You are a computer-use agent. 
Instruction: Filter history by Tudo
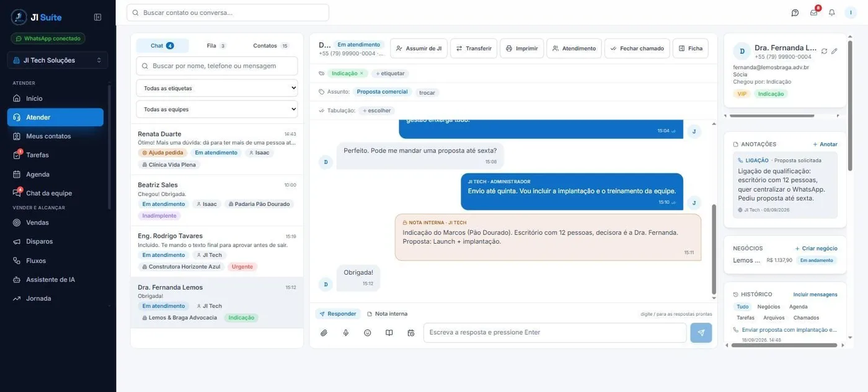[742, 306]
